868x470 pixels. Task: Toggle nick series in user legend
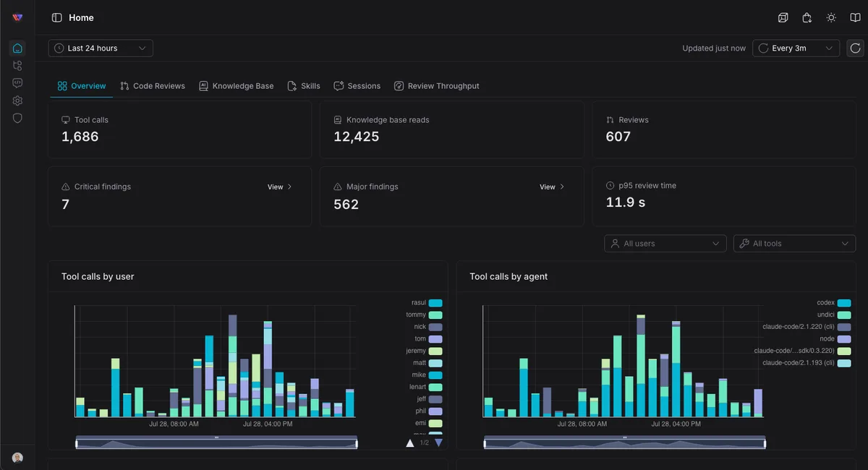[x=428, y=327]
